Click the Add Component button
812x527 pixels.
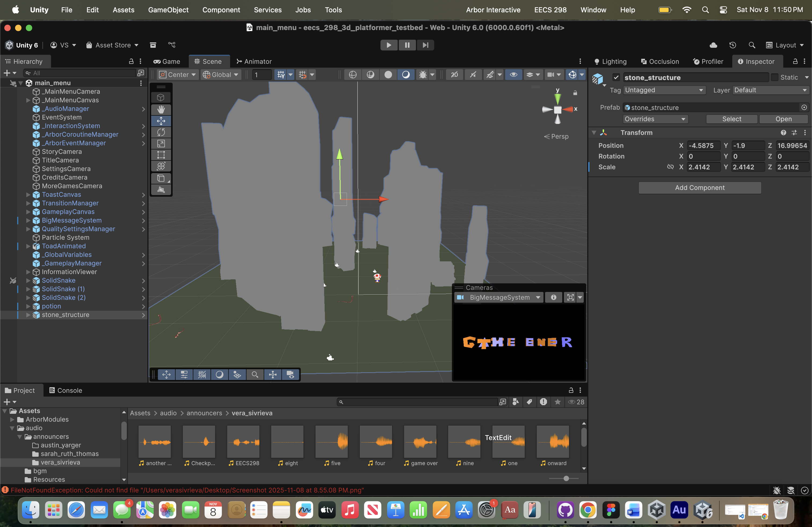click(x=699, y=188)
